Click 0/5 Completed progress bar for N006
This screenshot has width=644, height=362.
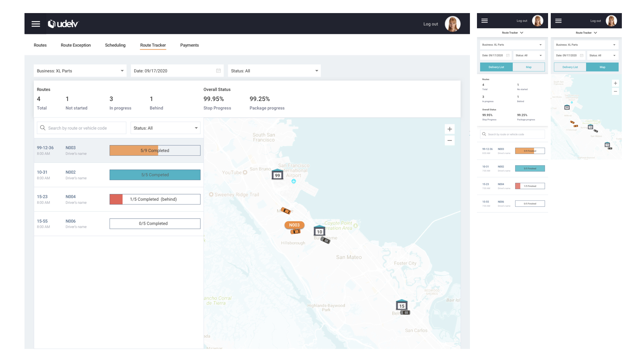pos(155,224)
